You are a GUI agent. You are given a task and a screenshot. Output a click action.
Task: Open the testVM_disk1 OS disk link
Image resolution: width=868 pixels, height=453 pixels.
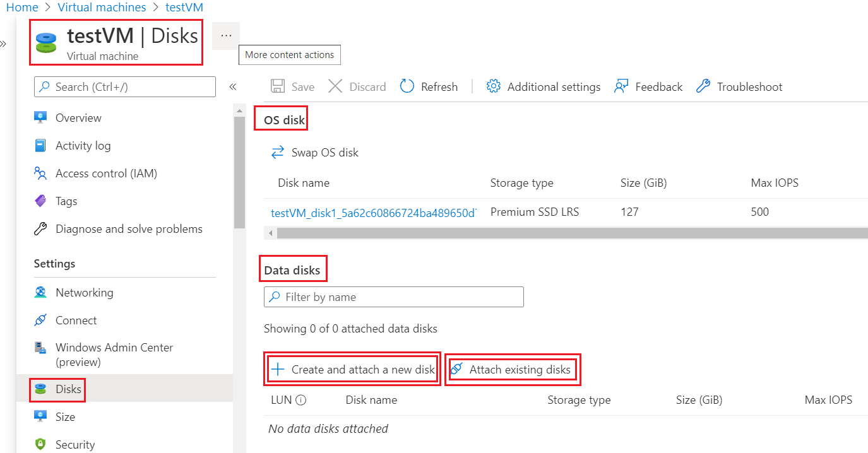[x=373, y=212]
